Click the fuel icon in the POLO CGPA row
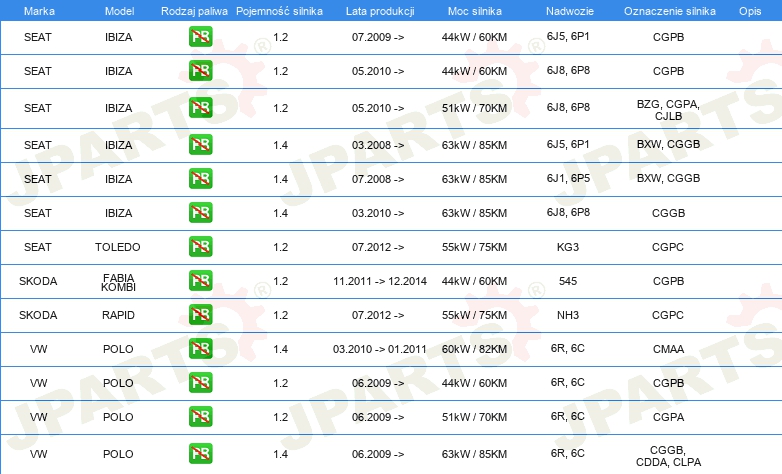 pos(200,416)
